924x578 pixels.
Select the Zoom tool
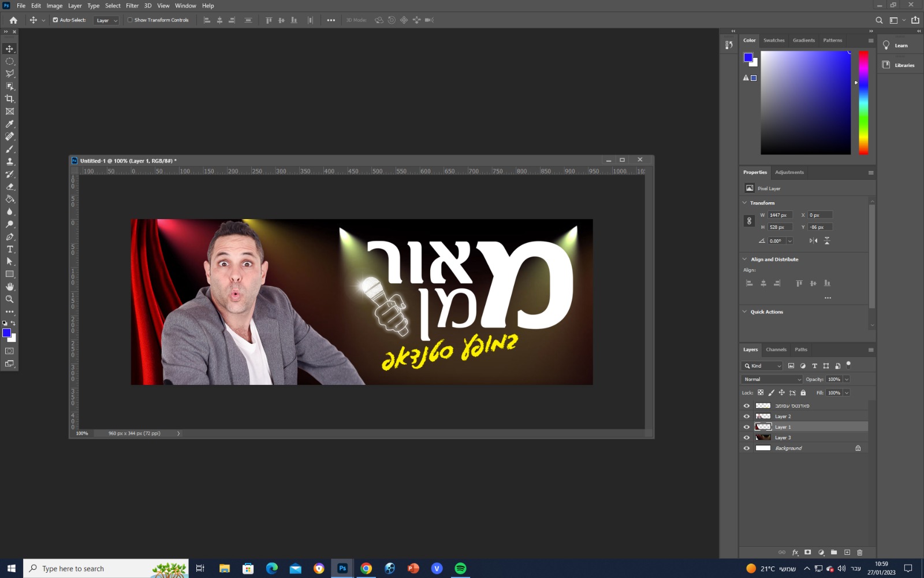point(10,299)
